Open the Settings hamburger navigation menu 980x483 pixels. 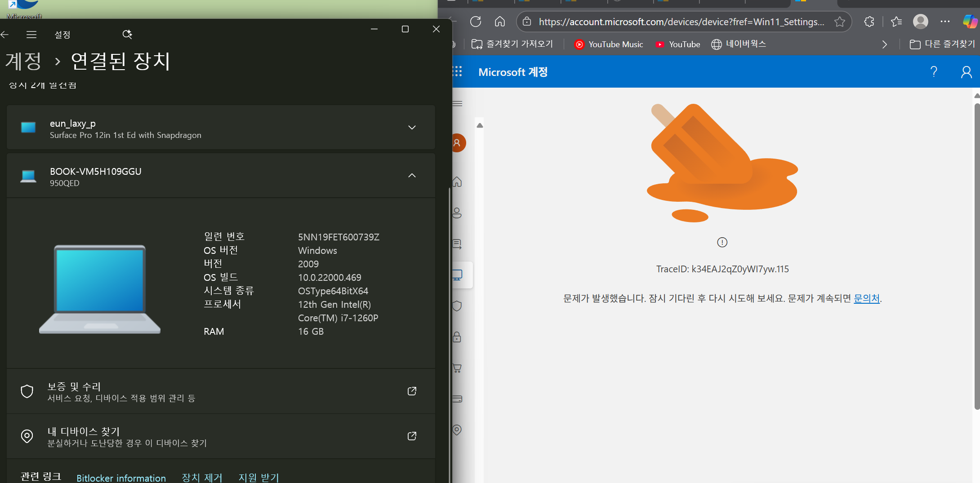(x=31, y=35)
